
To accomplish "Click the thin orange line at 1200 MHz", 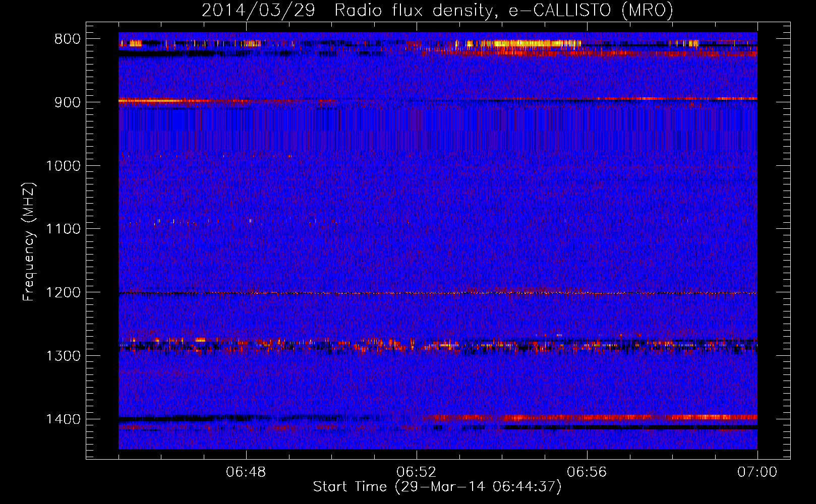I will (438, 293).
